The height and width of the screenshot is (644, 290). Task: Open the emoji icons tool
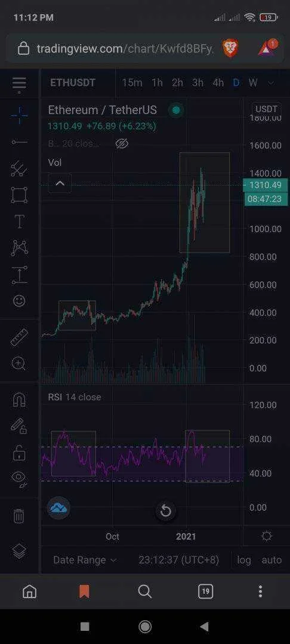[19, 301]
